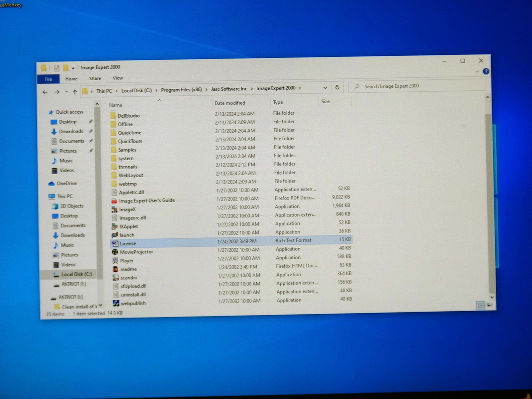
Task: Select the webtmp folder row
Action: click(x=231, y=183)
